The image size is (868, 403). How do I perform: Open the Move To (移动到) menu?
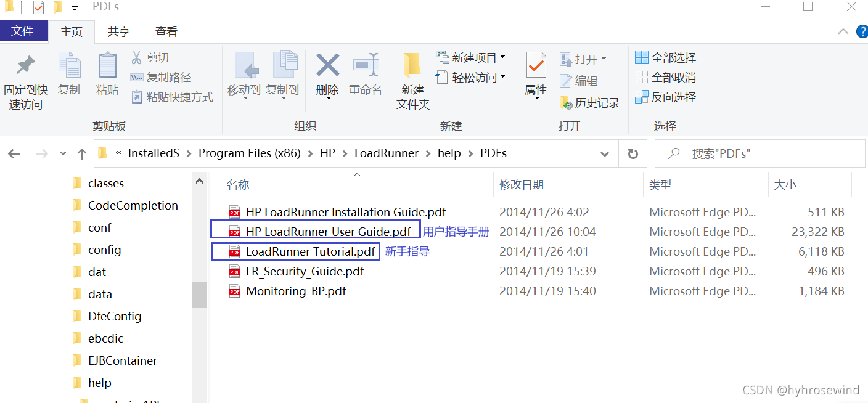coord(244,75)
